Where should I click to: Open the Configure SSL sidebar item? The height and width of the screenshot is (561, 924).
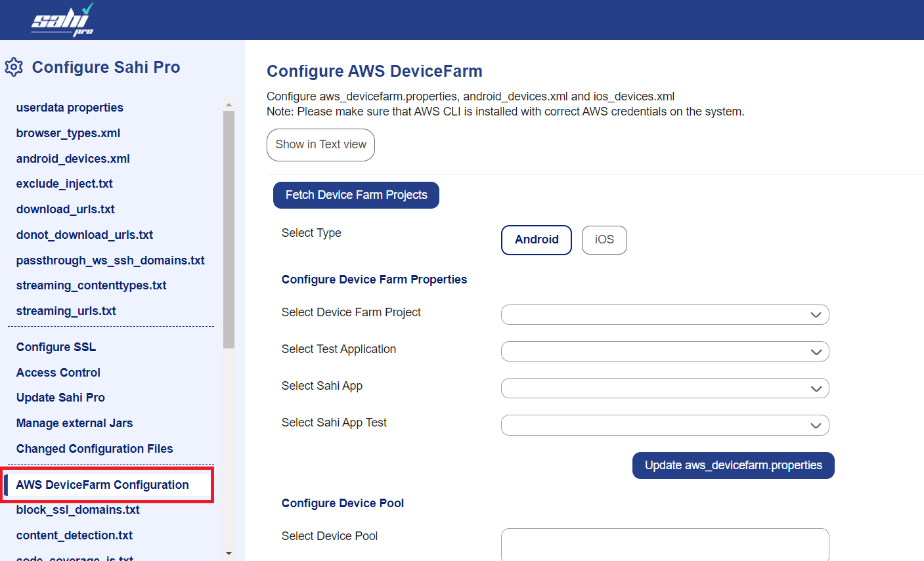point(56,347)
